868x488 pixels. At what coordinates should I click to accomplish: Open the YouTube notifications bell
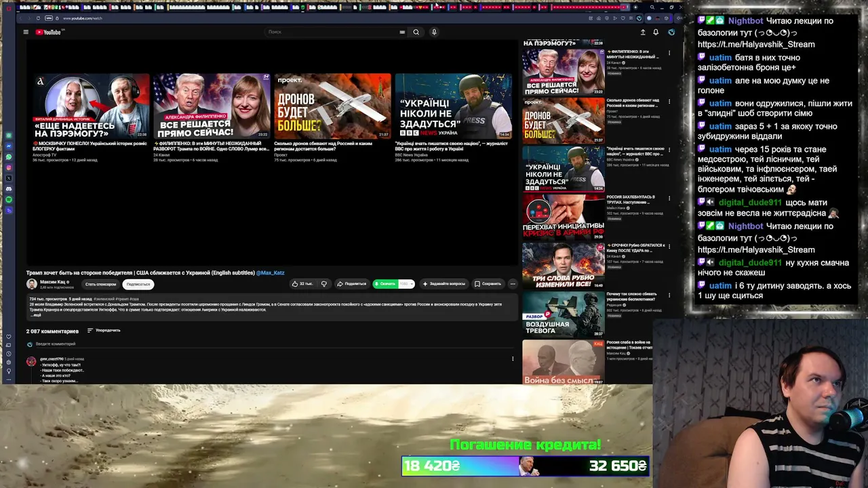656,32
